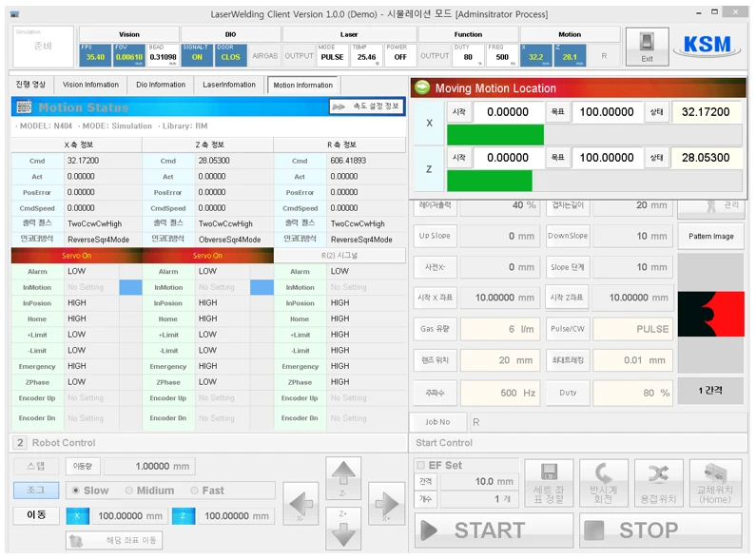Click the Z- up arrow jog button
The width and height of the screenshot is (756, 559).
(x=343, y=478)
